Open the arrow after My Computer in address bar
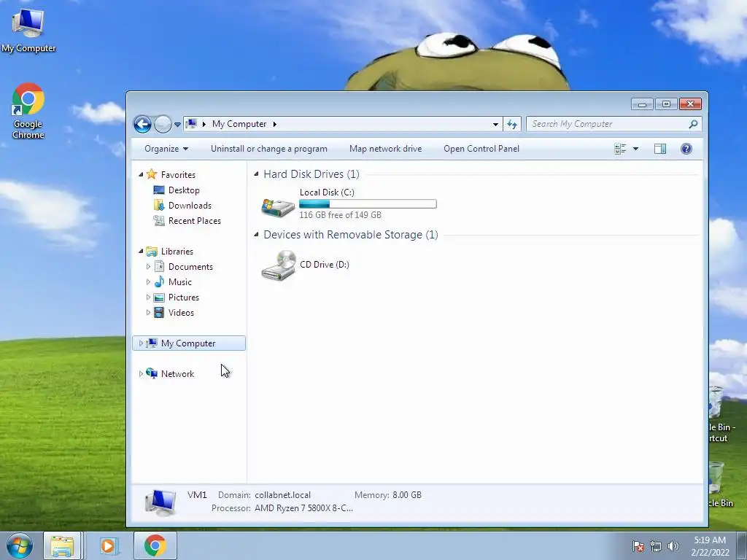 pos(274,124)
